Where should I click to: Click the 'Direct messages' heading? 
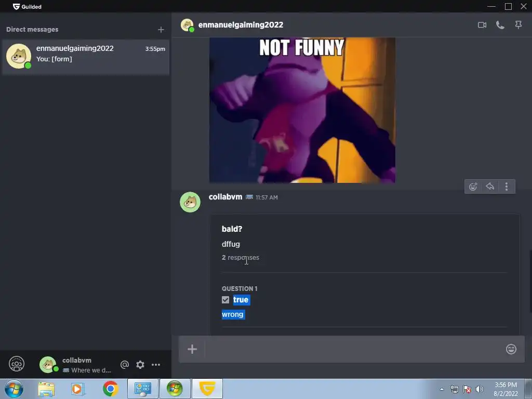point(32,30)
